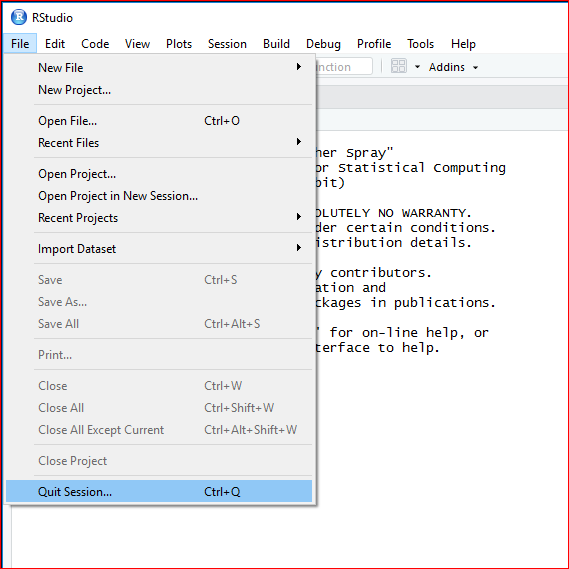569x569 pixels.
Task: Click the workspace panes grid icon
Action: [x=398, y=66]
